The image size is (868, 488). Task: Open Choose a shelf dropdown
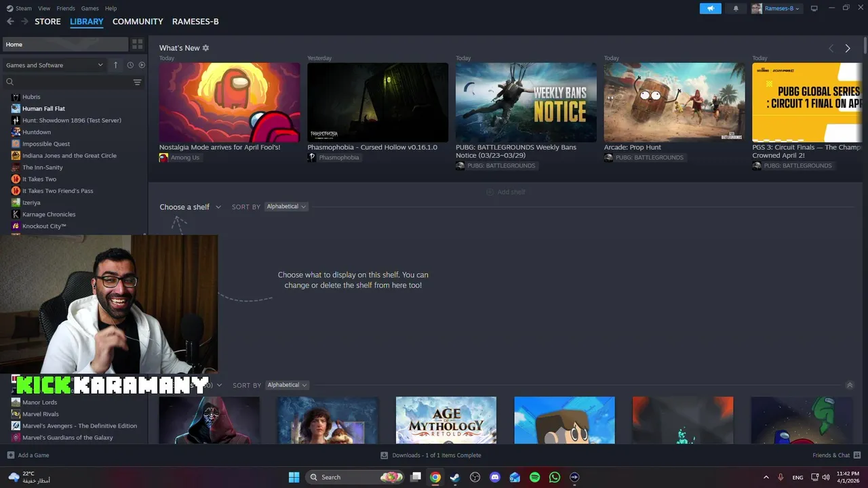pos(191,207)
